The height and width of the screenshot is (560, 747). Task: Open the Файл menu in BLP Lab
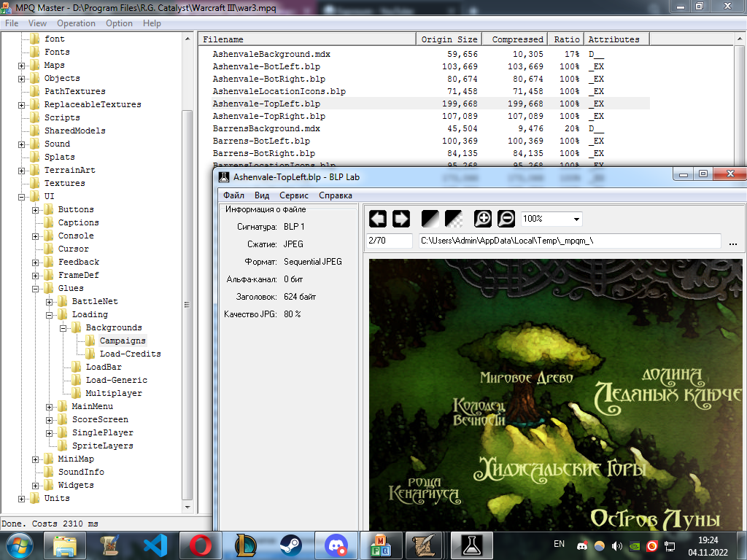(x=233, y=195)
